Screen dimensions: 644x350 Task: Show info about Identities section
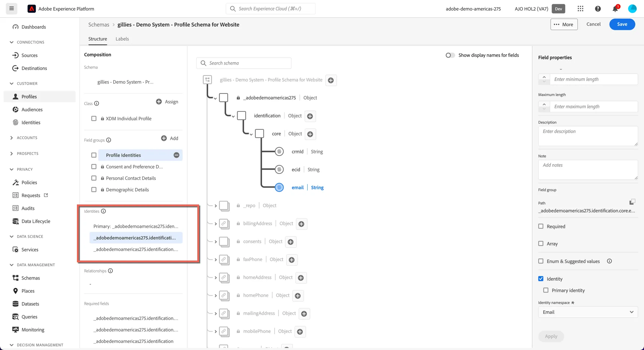pyautogui.click(x=103, y=211)
